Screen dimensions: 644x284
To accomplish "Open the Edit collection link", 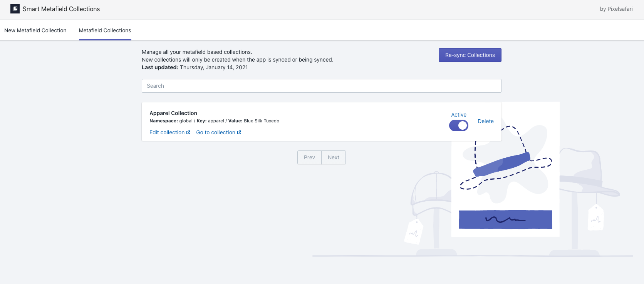I will [x=167, y=132].
